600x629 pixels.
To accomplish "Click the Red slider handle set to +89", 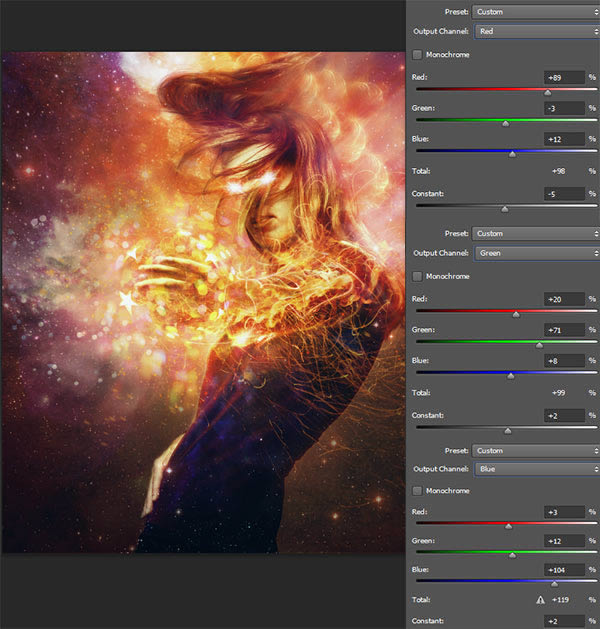I will pos(547,93).
